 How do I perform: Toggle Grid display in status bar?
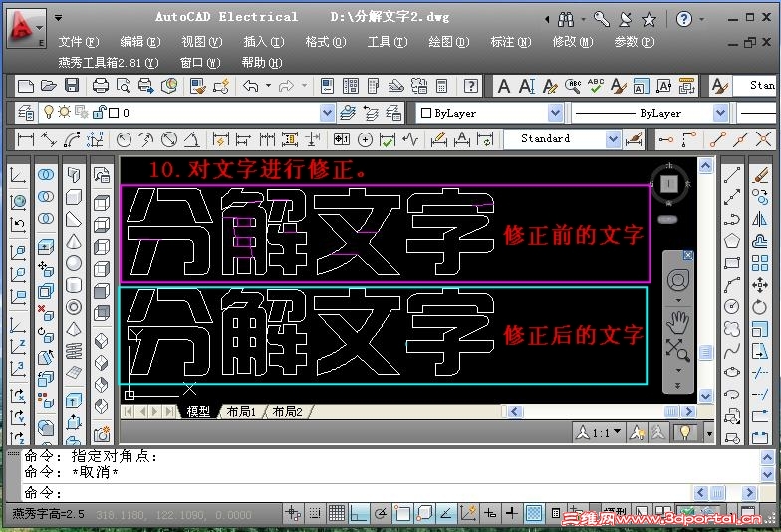click(x=337, y=513)
